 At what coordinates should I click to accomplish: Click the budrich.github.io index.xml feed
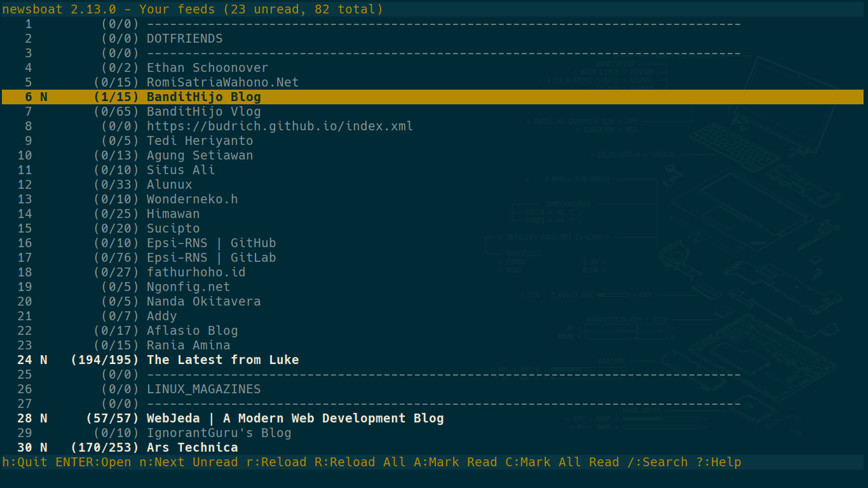tap(279, 126)
